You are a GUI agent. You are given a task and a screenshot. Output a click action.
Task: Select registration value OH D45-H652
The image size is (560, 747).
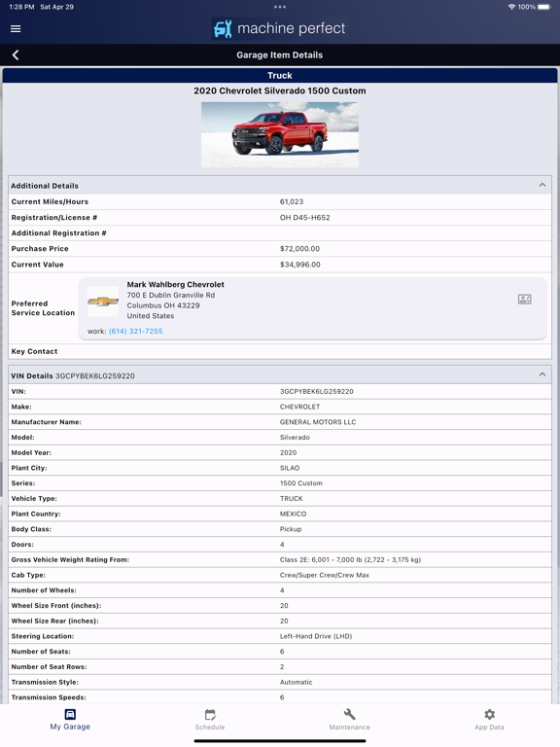point(304,218)
